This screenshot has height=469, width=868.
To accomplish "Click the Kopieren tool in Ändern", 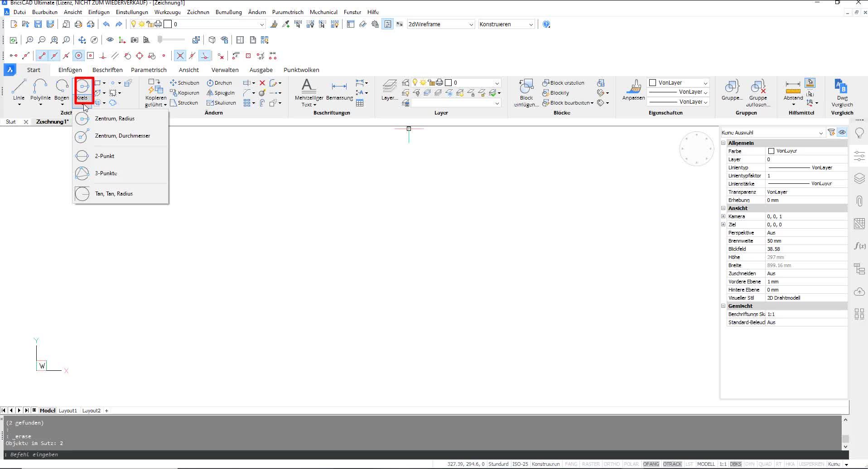I will pos(184,93).
